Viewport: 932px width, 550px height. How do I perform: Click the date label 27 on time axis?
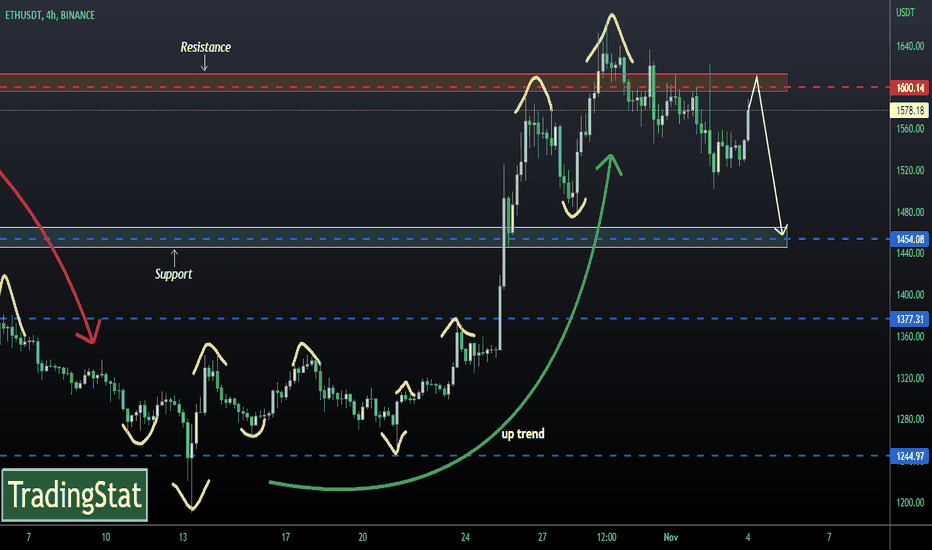(x=542, y=537)
